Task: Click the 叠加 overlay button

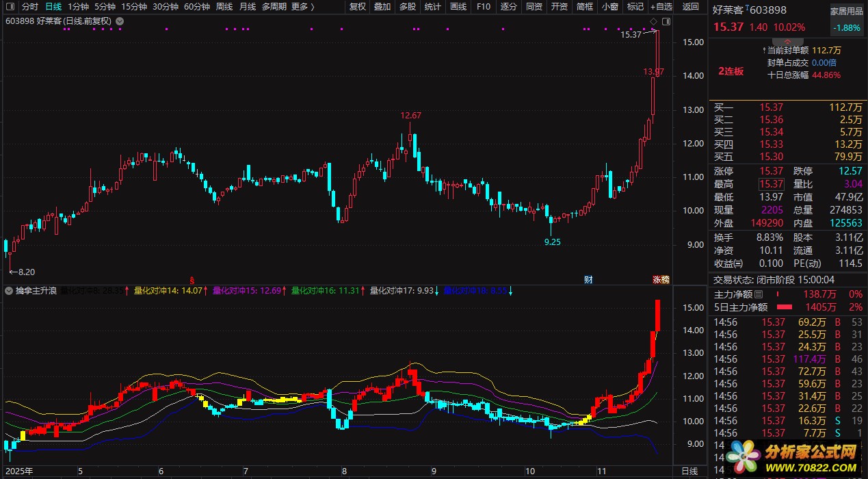Action: [382, 6]
